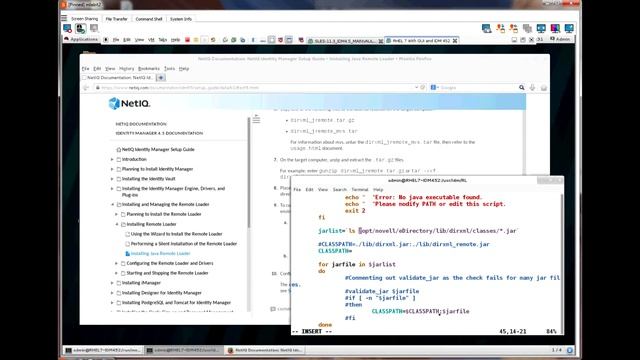Click the Admin user button in top panel
The image size is (640, 360).
pos(560,39)
